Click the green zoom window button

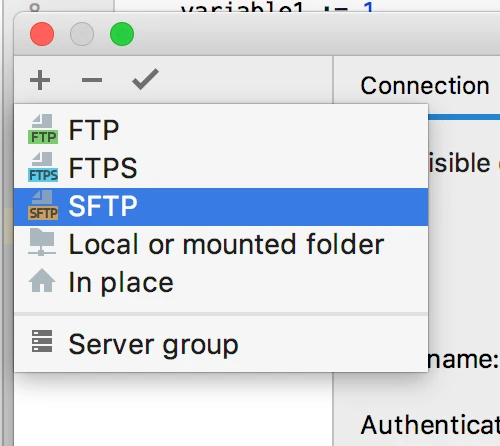click(x=122, y=34)
